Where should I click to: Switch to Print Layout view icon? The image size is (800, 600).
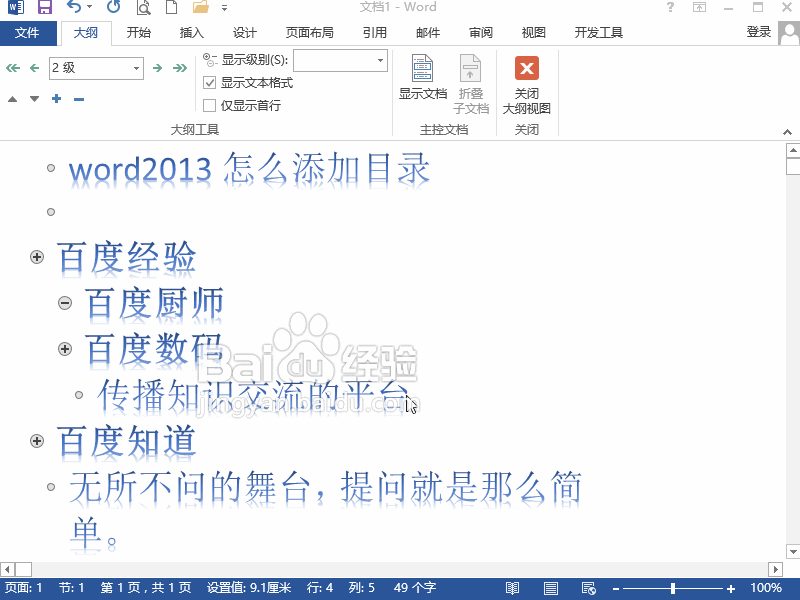coord(551,588)
